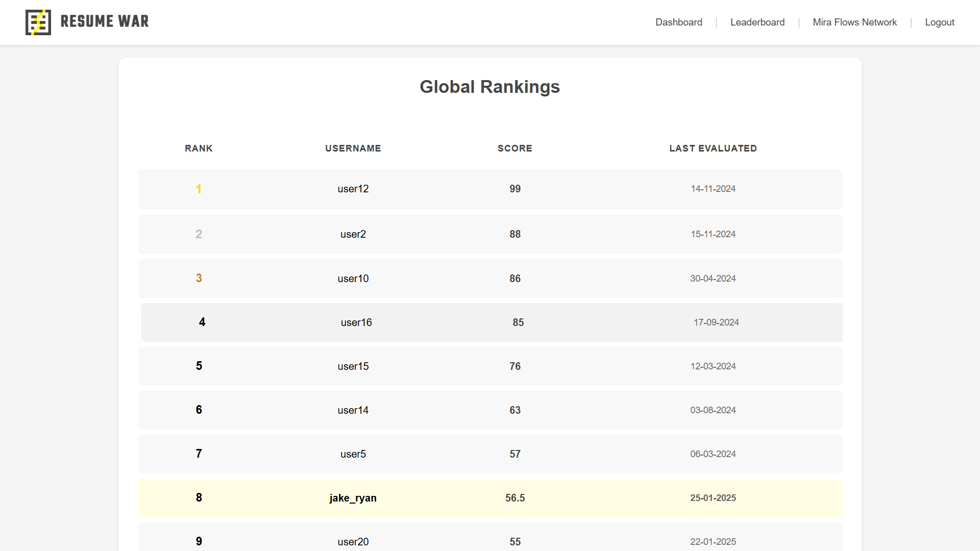Image resolution: width=980 pixels, height=551 pixels.
Task: Select the USERNAME column header
Action: [353, 148]
